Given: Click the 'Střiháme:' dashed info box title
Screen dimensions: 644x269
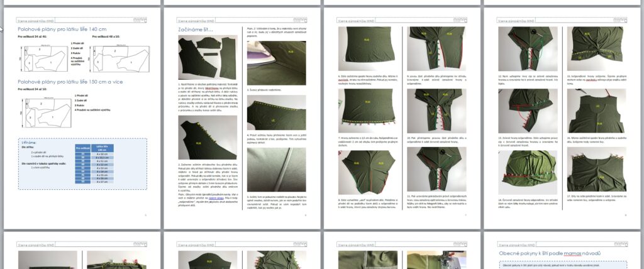Looking at the screenshot, I should coord(29,143).
